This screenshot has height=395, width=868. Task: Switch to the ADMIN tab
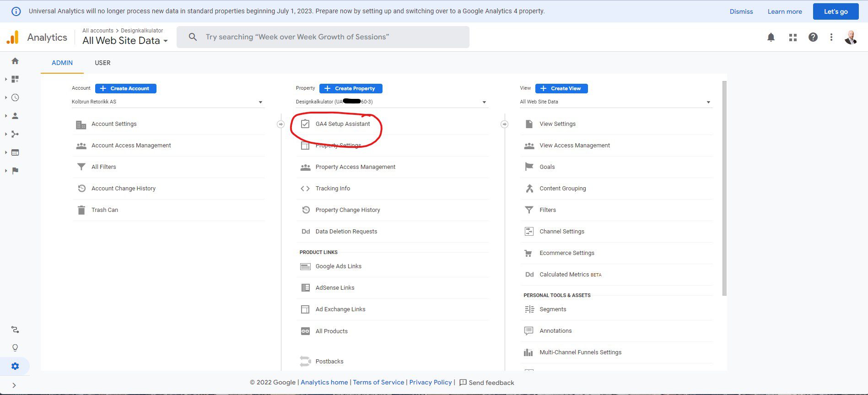pos(62,63)
